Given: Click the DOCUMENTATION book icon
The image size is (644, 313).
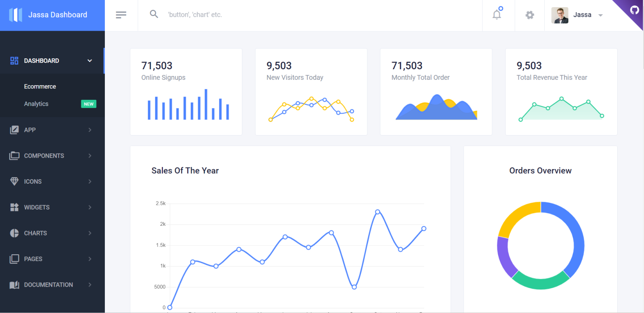Looking at the screenshot, I should pyautogui.click(x=14, y=284).
